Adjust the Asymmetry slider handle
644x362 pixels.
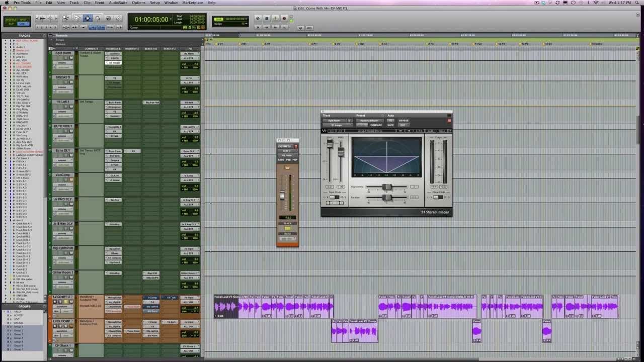(387, 187)
